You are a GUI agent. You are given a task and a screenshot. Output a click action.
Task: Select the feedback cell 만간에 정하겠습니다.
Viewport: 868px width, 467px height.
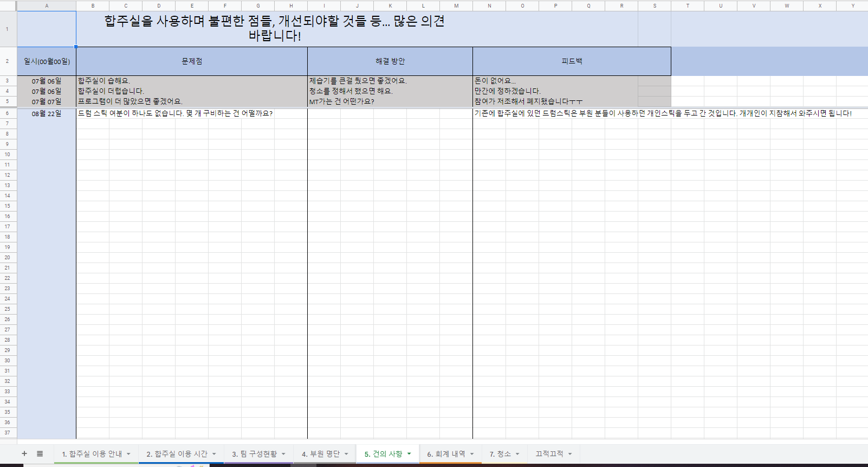pos(555,91)
